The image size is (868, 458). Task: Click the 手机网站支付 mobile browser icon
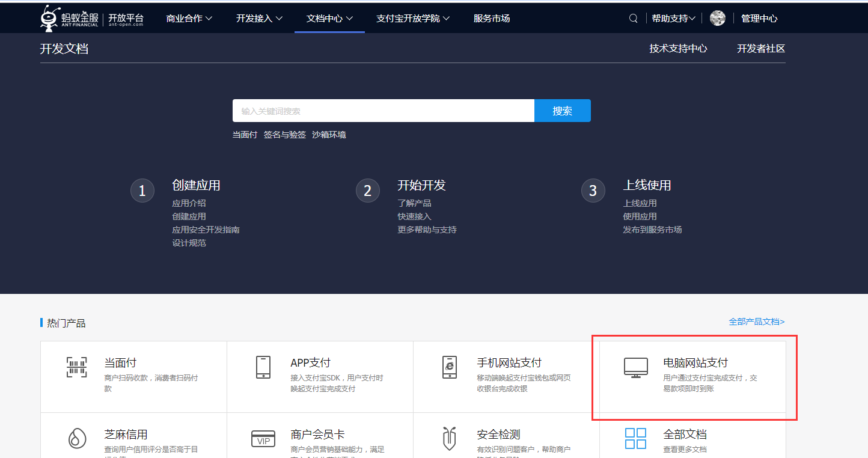point(449,367)
